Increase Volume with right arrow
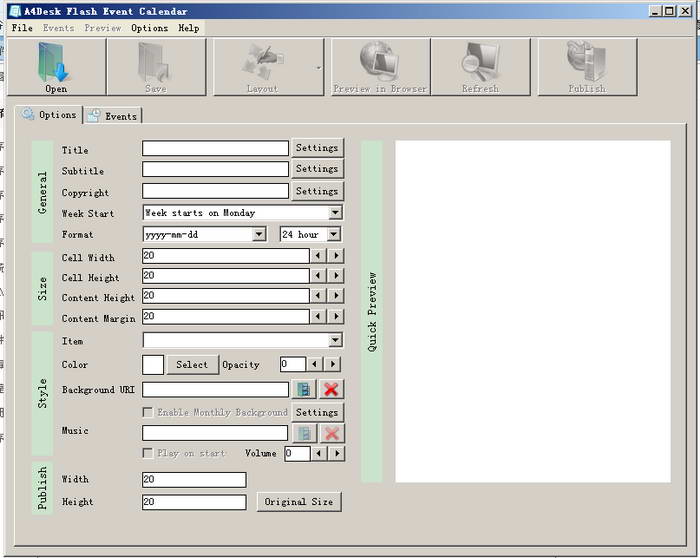This screenshot has width=700, height=558. (x=337, y=454)
